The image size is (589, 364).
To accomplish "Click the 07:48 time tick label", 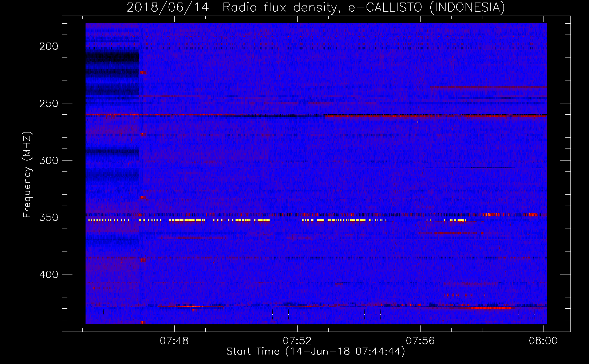I will (x=174, y=341).
